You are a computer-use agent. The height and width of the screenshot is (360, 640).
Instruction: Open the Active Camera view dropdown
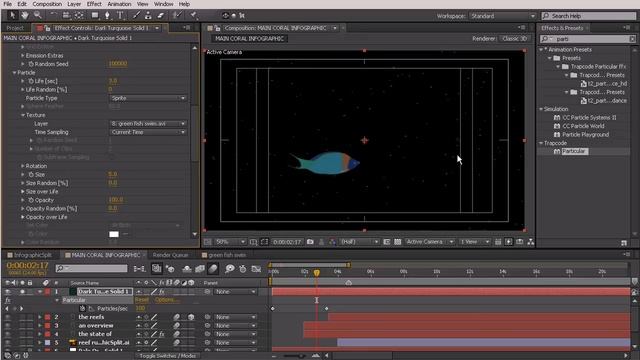pos(429,242)
